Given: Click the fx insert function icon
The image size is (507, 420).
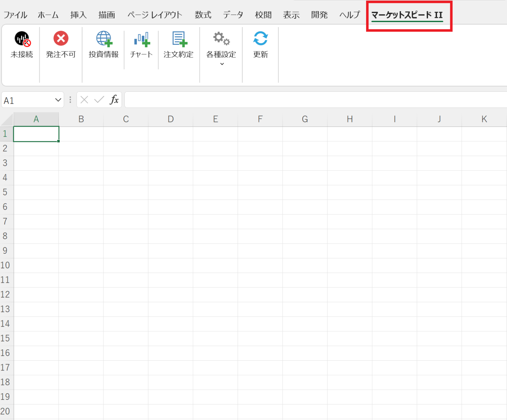Looking at the screenshot, I should 114,100.
